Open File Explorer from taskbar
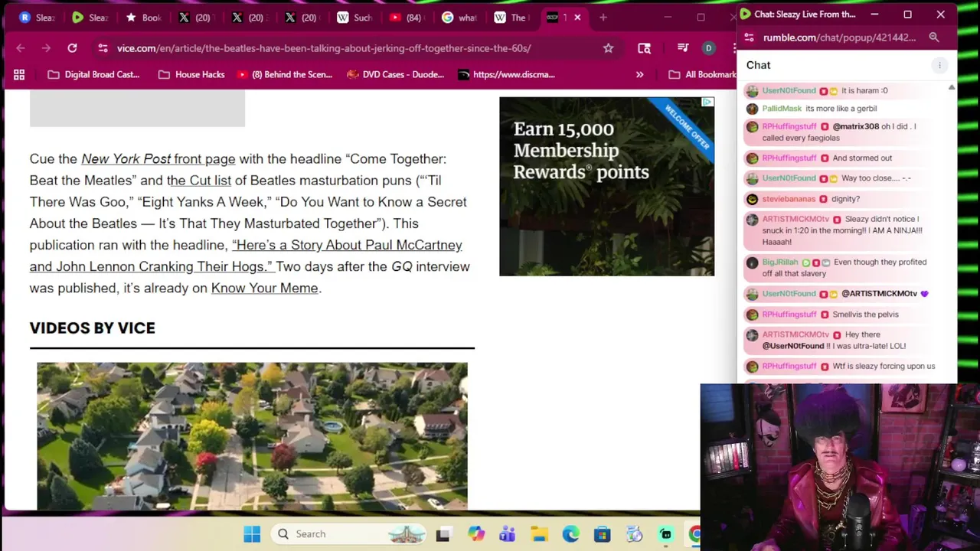The image size is (980, 551). (x=539, y=533)
